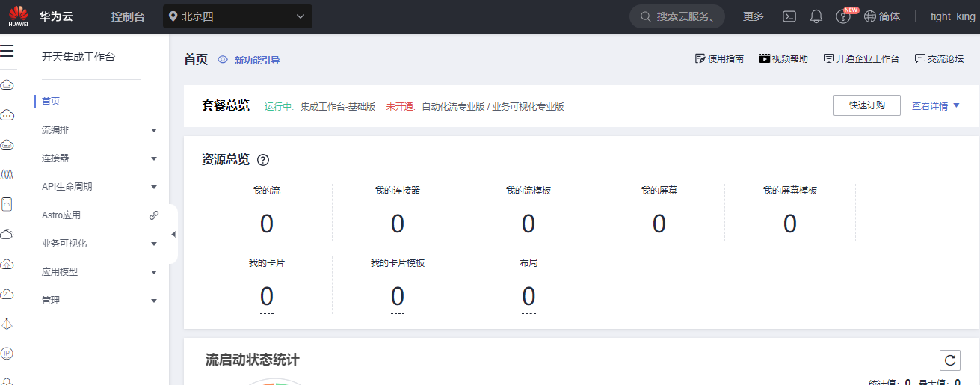
Task: Open 业务可视化 in the sidebar
Action: point(64,244)
